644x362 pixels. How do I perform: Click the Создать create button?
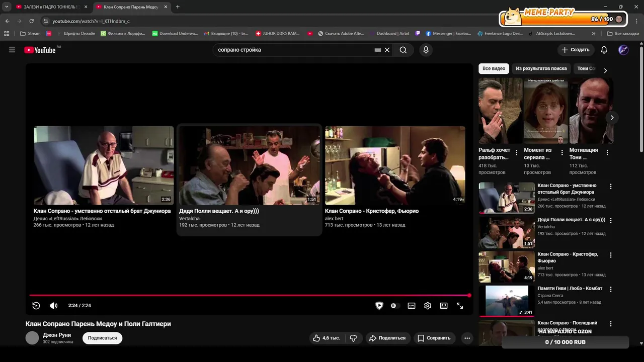(576, 50)
